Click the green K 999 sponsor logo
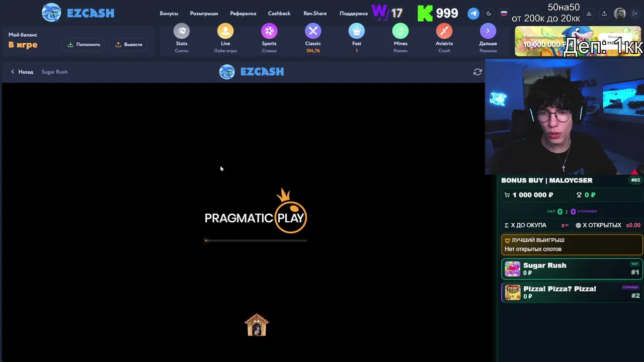 pos(438,13)
